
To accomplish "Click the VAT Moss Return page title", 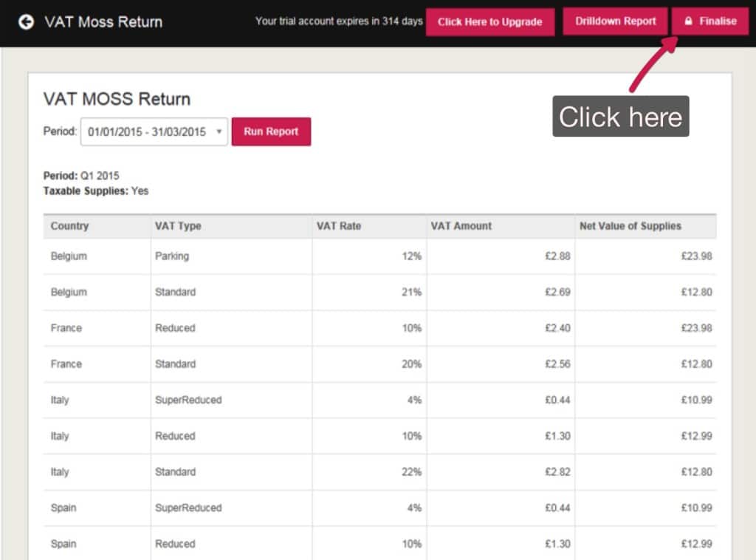I will tap(103, 21).
